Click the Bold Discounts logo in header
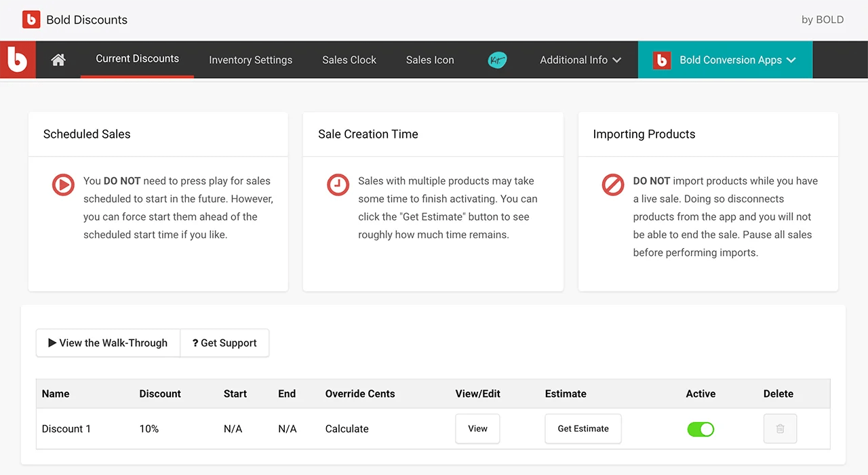Image resolution: width=868 pixels, height=475 pixels. [31, 20]
